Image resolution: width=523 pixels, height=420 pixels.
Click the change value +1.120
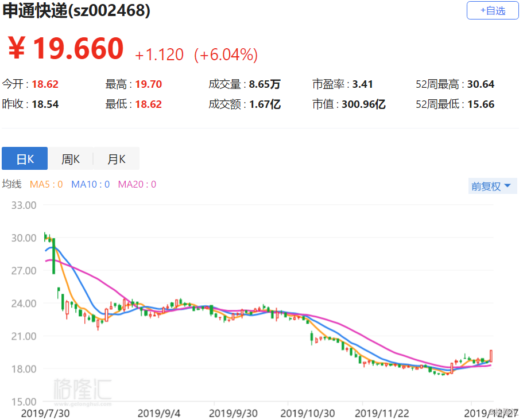click(160, 55)
